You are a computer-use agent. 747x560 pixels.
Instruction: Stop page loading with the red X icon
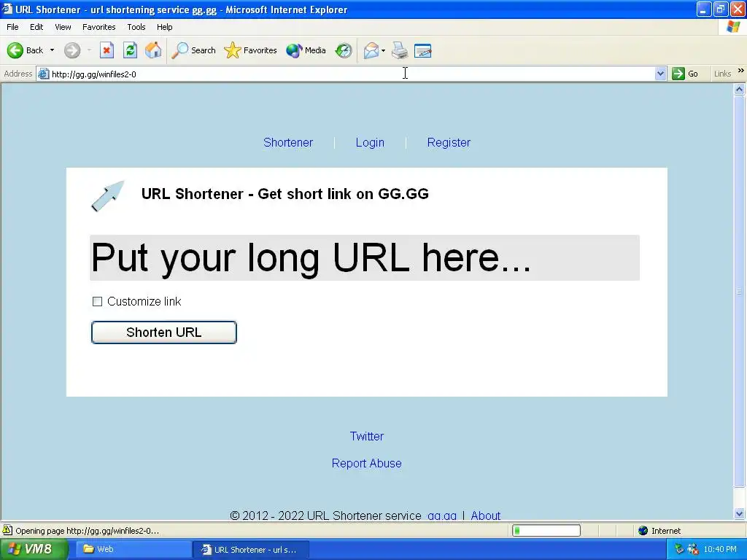[x=107, y=50]
